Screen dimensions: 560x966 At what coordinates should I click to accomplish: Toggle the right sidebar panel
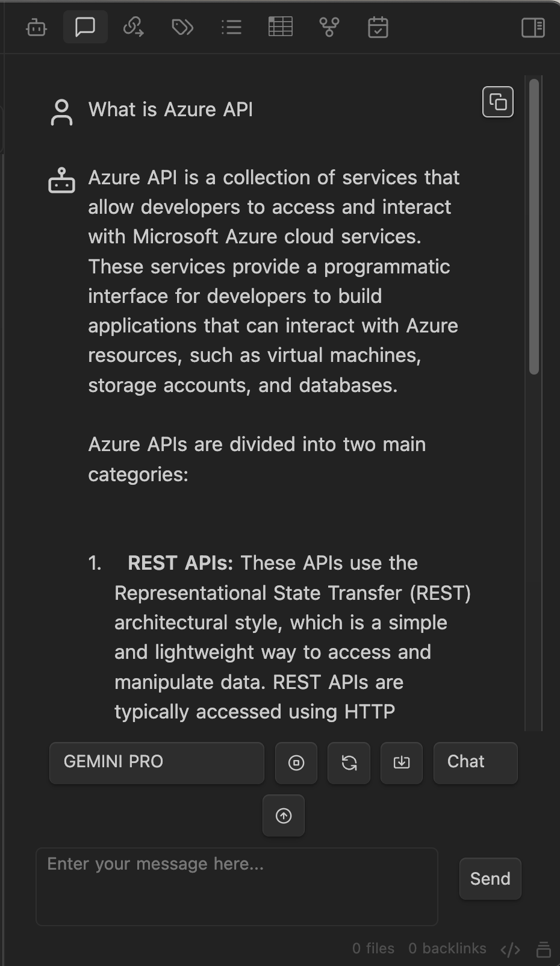[533, 27]
